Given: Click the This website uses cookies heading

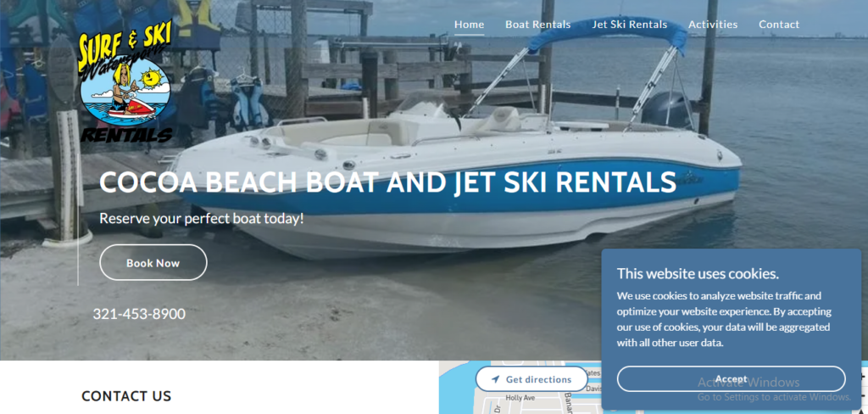Looking at the screenshot, I should (x=698, y=274).
